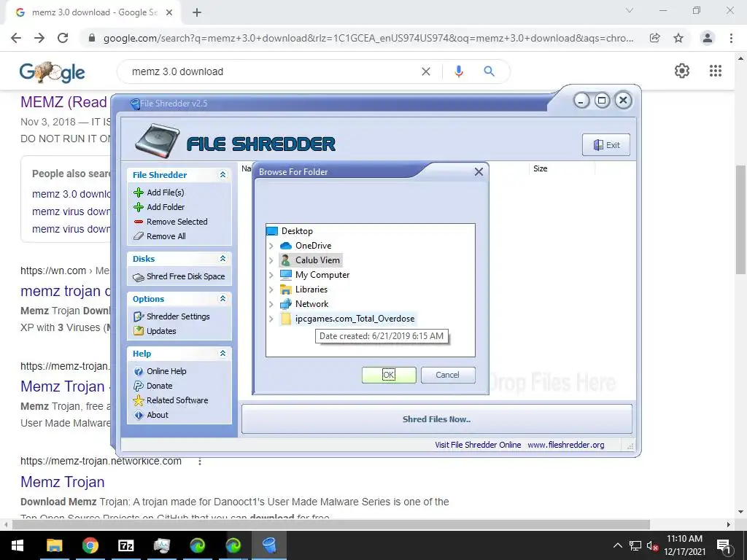This screenshot has height=560, width=747.
Task: Collapse the File Shredder sidebar section
Action: click(222, 175)
